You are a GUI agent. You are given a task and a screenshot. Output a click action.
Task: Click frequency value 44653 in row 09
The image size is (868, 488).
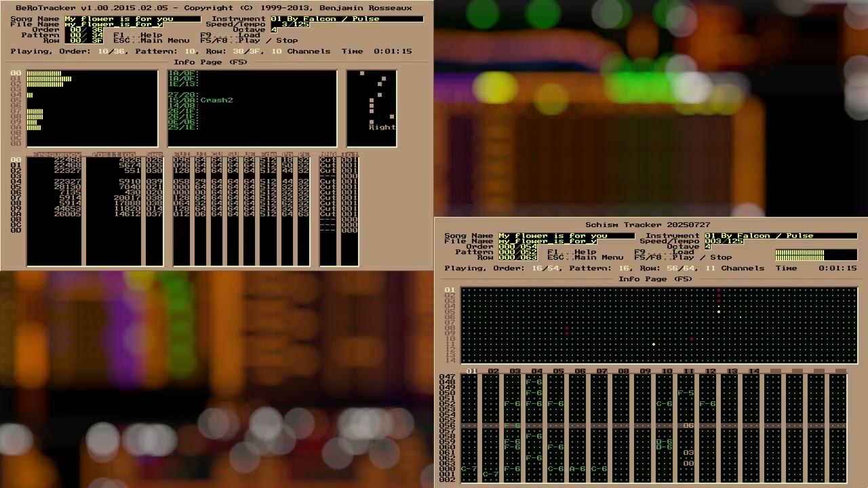tap(68, 209)
